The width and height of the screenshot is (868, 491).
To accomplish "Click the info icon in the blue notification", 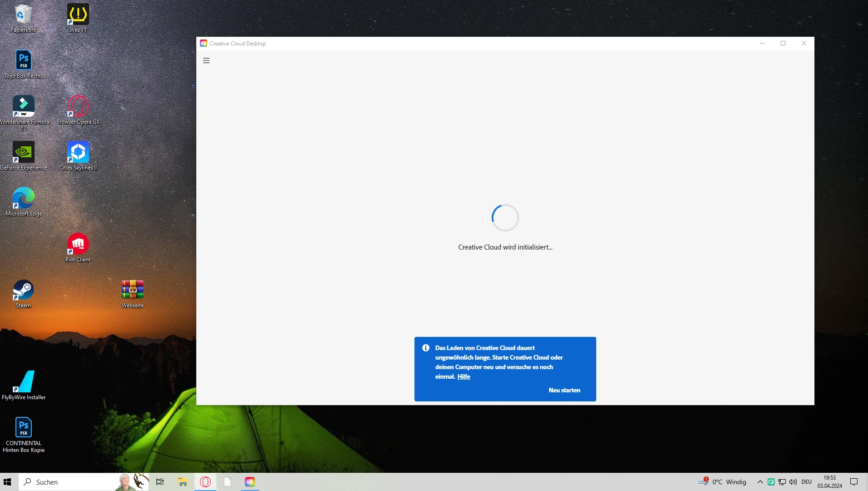I will coord(426,348).
